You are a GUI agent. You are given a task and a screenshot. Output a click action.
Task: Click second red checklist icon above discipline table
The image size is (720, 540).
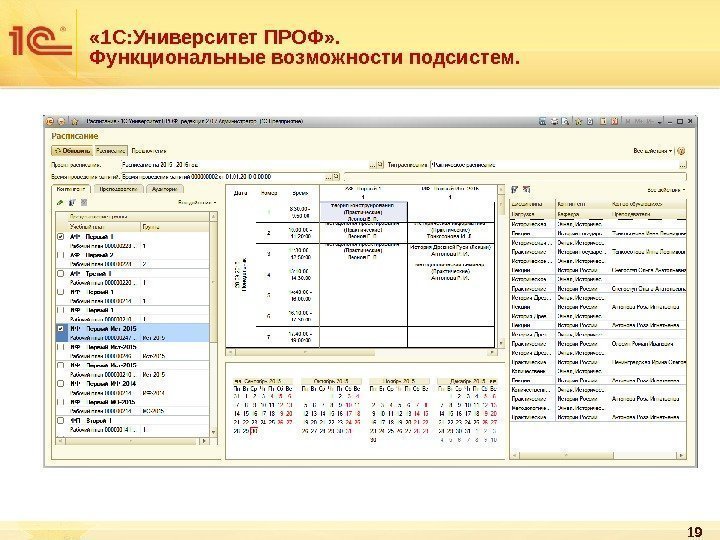tap(527, 189)
